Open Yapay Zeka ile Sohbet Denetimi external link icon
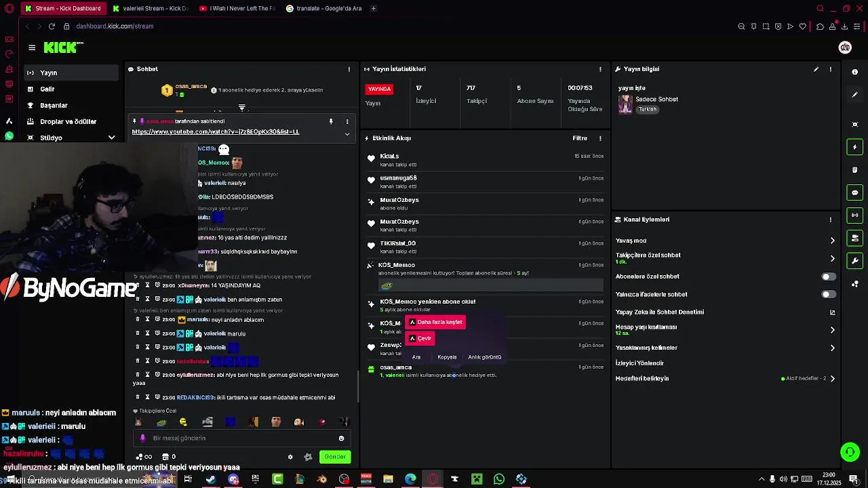The image size is (868, 488). tap(832, 312)
